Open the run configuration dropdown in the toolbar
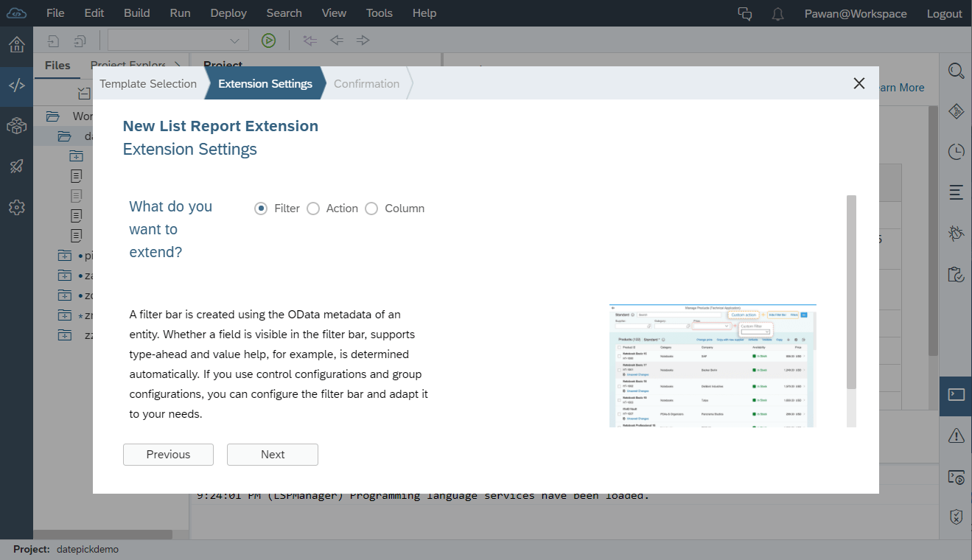This screenshot has width=972, height=560. [234, 40]
